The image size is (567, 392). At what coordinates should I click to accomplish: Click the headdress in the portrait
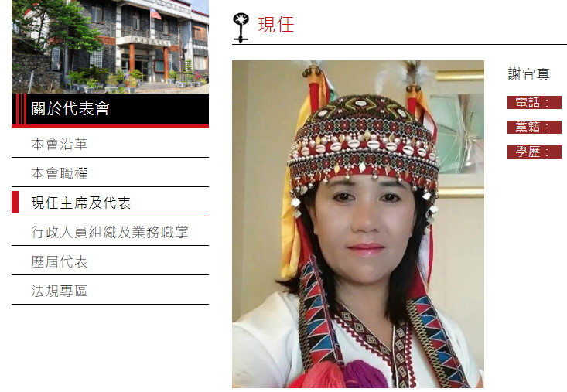point(364,141)
